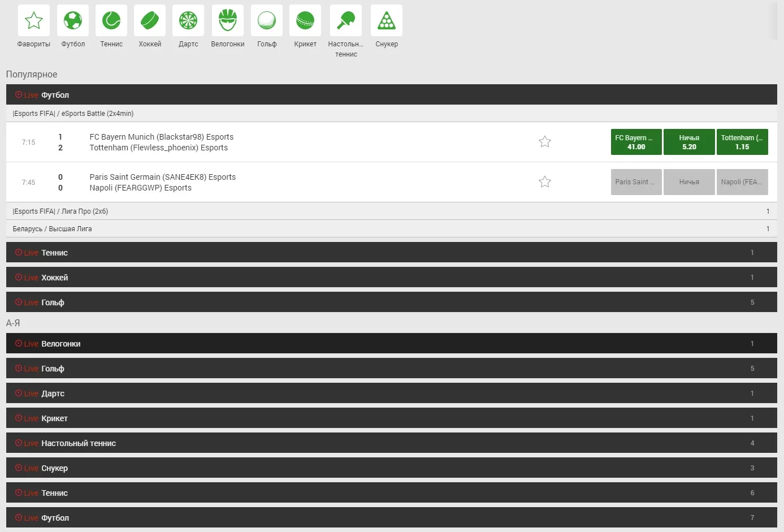Select the Теннис tennis ball icon
This screenshot has width=784, height=532.
click(111, 21)
